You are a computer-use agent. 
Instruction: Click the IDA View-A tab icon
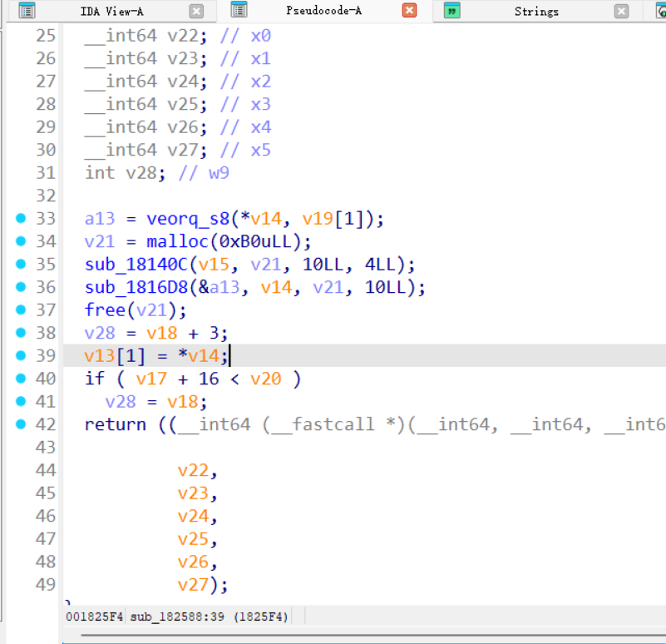tap(27, 11)
